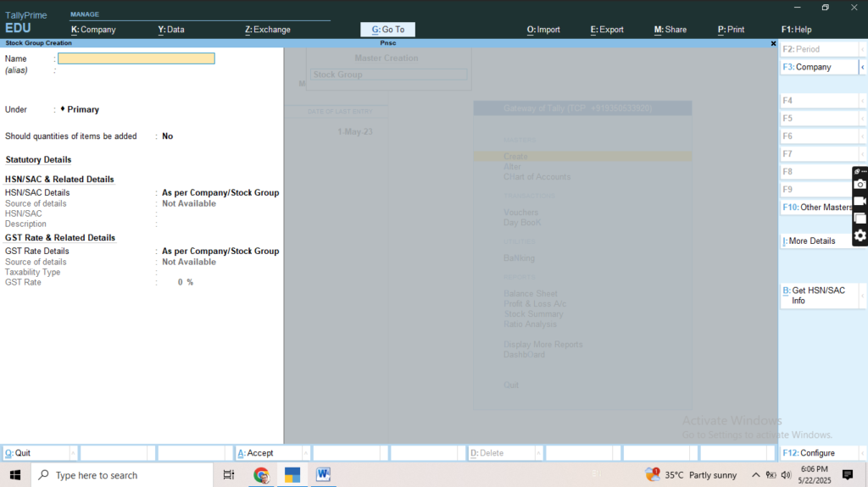Expand the arrow next to Q: Quit

73,452
